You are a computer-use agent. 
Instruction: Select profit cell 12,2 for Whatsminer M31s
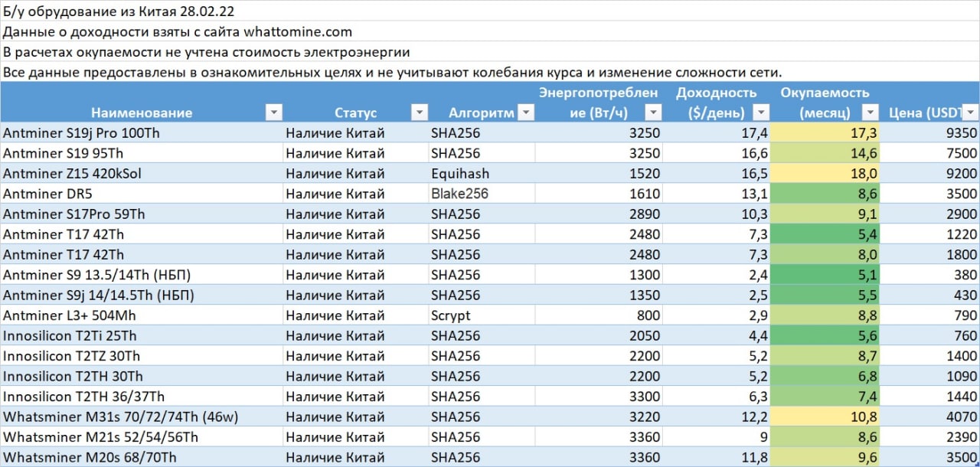(x=716, y=417)
